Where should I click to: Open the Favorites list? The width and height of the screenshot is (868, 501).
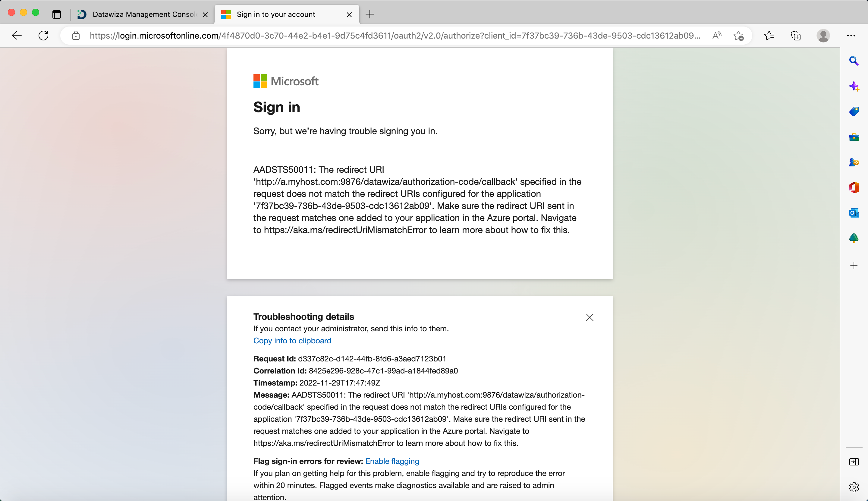click(x=769, y=36)
